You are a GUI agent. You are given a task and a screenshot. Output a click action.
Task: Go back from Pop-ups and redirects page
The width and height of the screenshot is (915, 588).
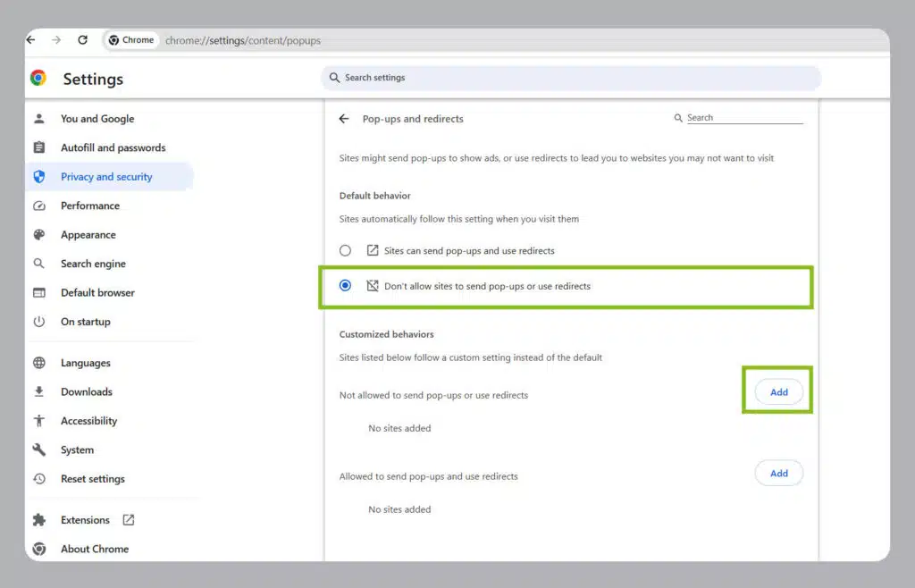[x=344, y=119]
